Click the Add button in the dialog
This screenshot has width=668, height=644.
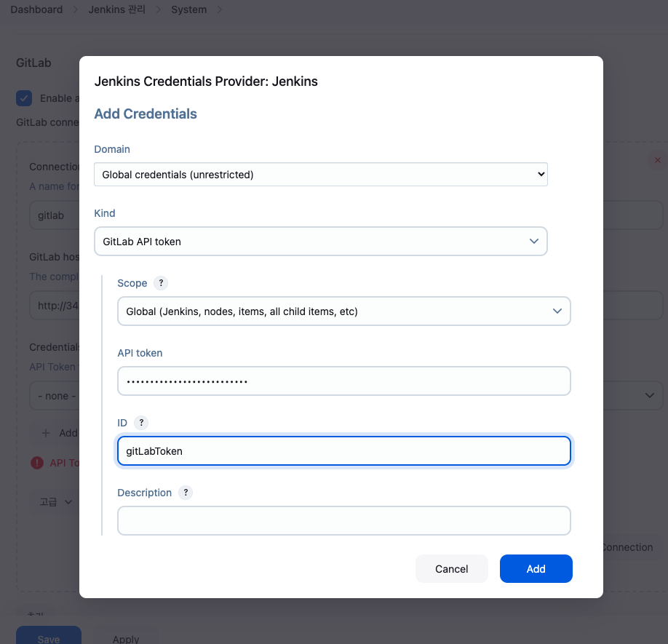point(536,568)
